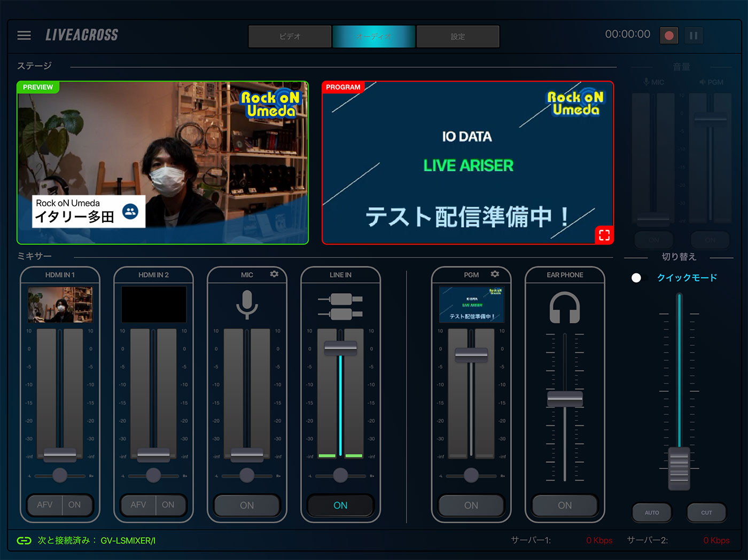
Task: Click the EAR PHONE volume fader handle
Action: point(565,399)
